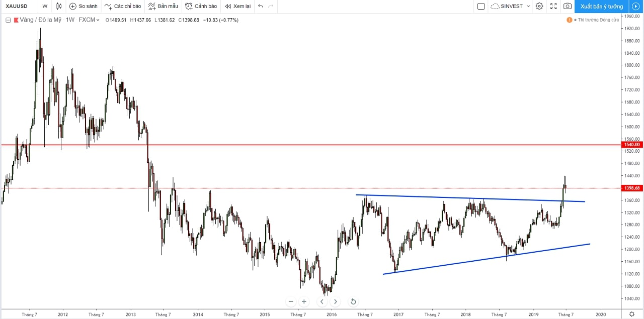
Task: Click the 1W interval text in legend
Action: pos(70,20)
